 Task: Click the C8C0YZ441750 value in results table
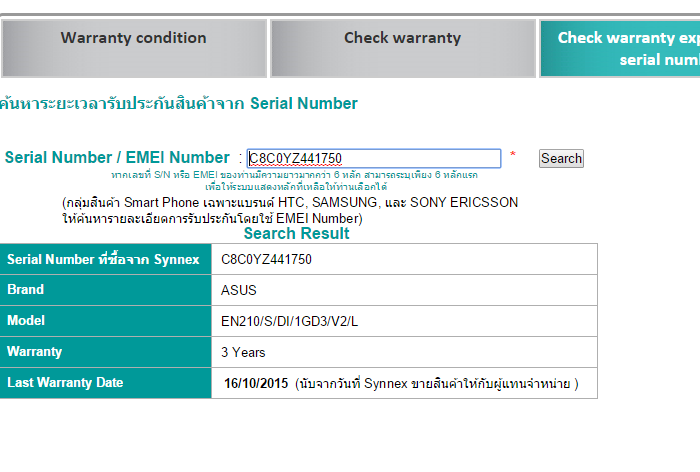(267, 259)
